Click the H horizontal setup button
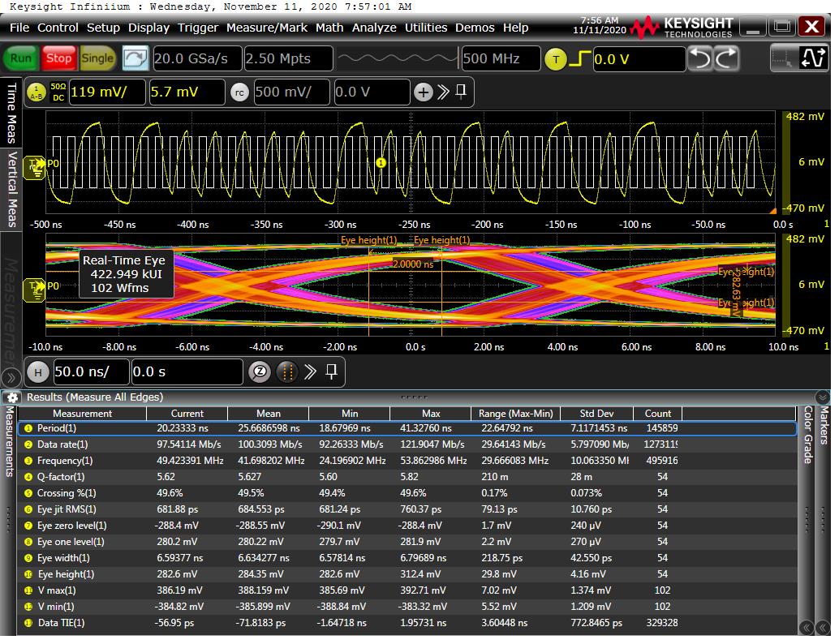The height and width of the screenshot is (644, 839). coord(38,371)
